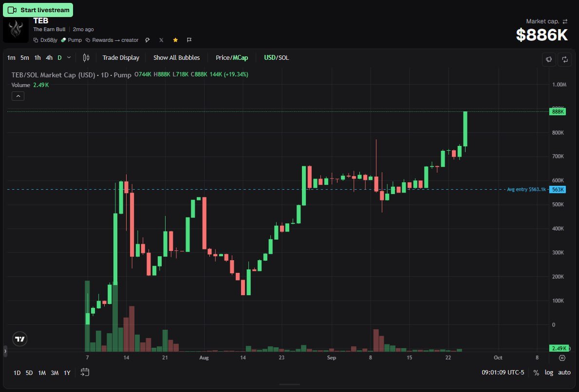579x392 pixels.
Task: Toggle the yellow favorite star
Action: click(x=175, y=40)
